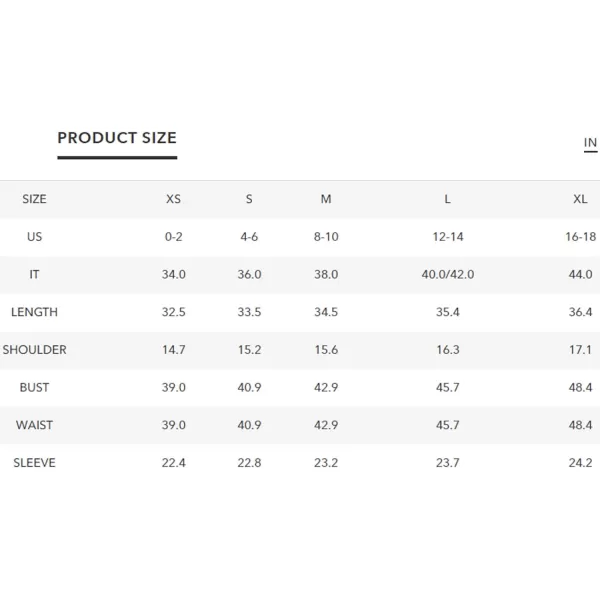The height and width of the screenshot is (600, 600).
Task: Select the L size column header
Action: pyautogui.click(x=447, y=199)
